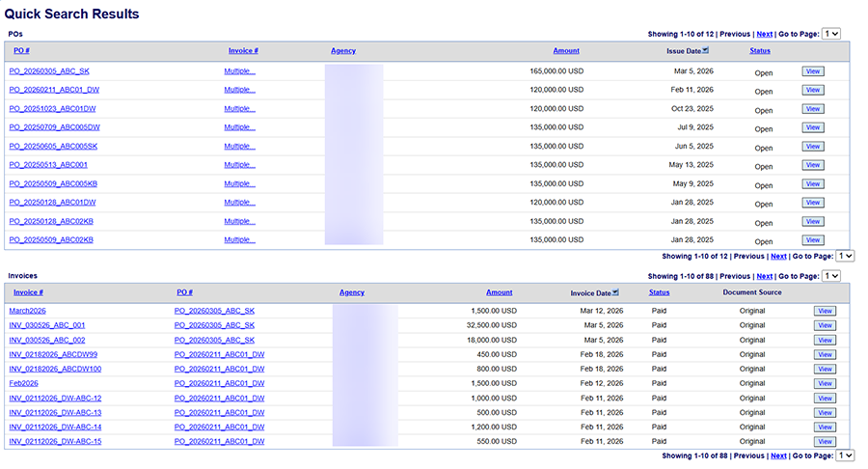This screenshot has width=868, height=469.
Task: Click View button for INV_02112026_DW-ABC-15
Action: point(825,441)
